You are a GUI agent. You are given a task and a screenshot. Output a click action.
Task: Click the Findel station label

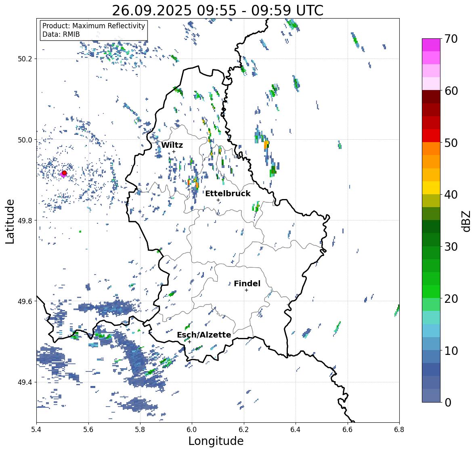click(247, 283)
